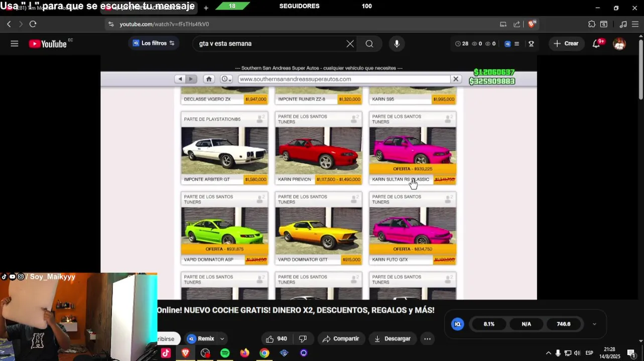Open TikTok from the taskbar
The width and height of the screenshot is (644, 361).
coord(166,353)
